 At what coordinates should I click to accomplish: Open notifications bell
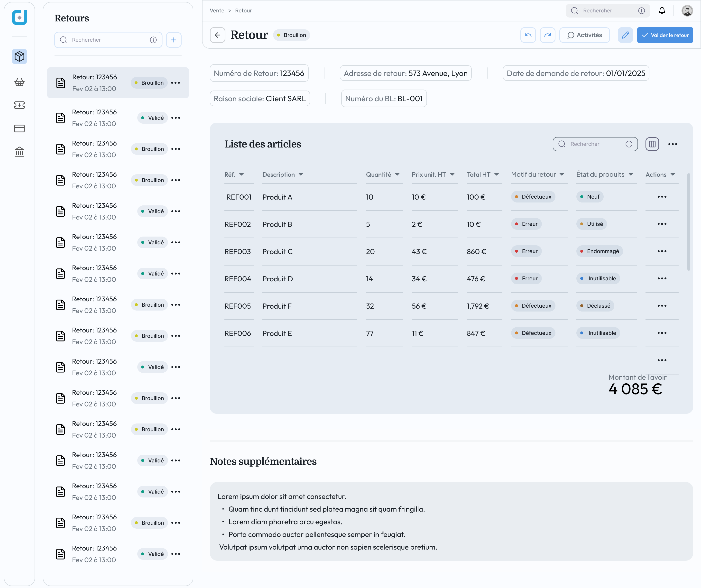pyautogui.click(x=662, y=11)
